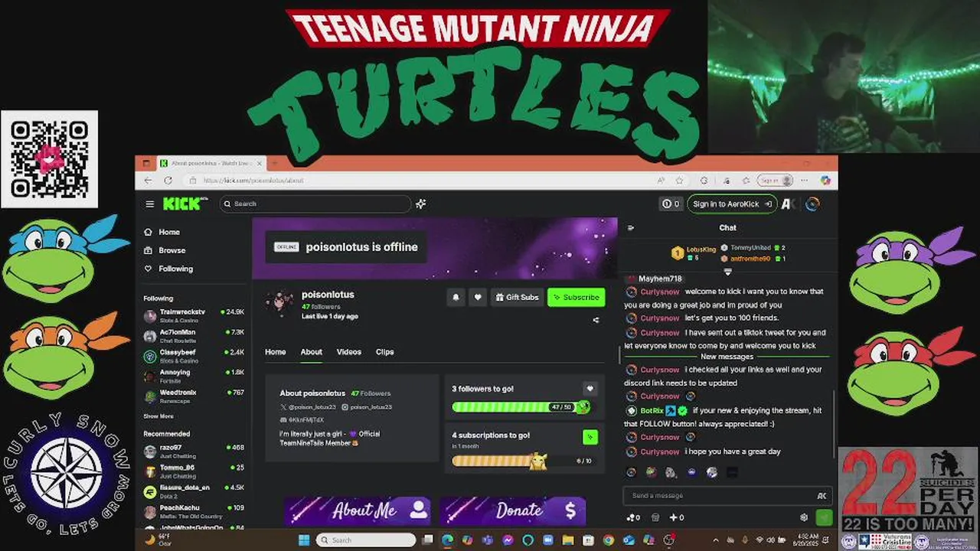Open the Kick hamburger sidebar menu
The height and width of the screenshot is (551, 980).
pyautogui.click(x=150, y=204)
